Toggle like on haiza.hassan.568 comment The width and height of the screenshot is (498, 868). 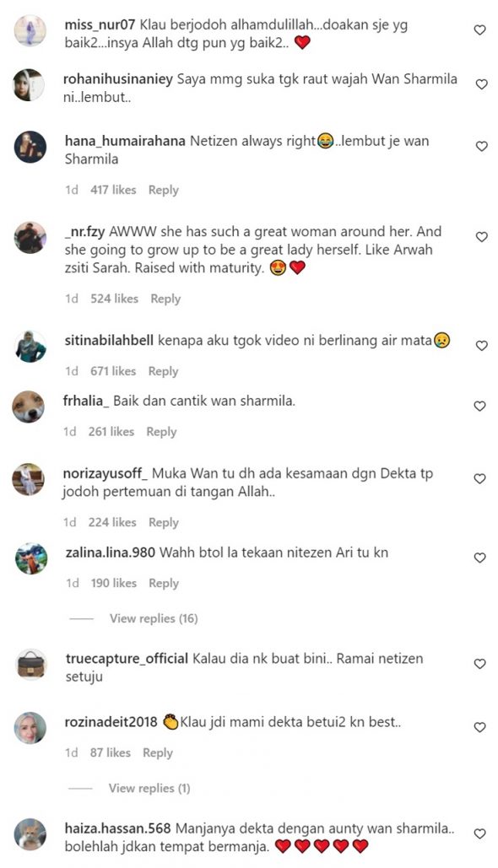(x=480, y=833)
